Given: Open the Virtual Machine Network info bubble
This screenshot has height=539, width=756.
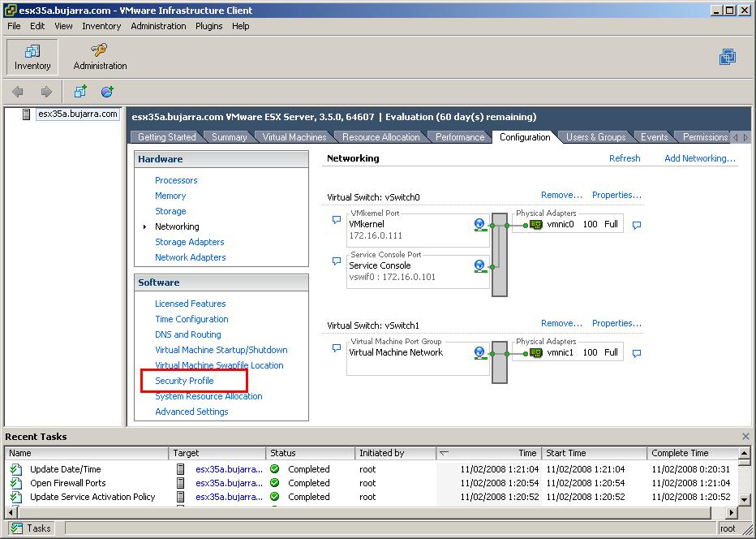Looking at the screenshot, I should [337, 348].
